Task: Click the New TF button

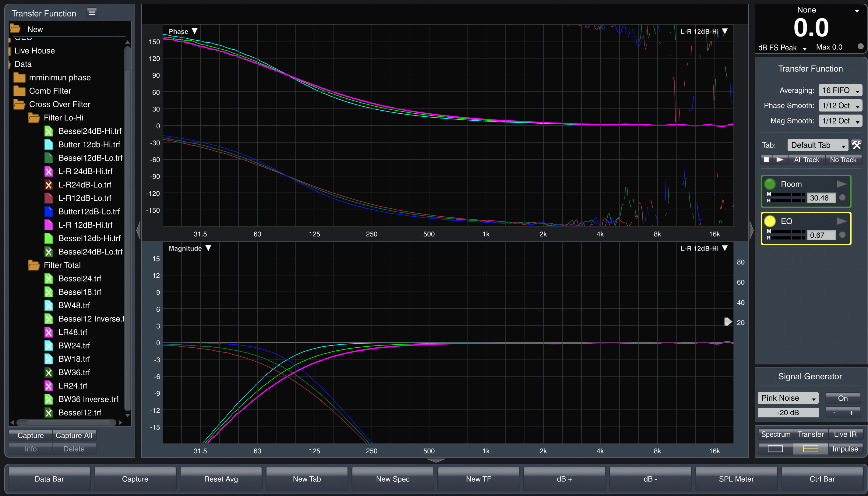Action: point(478,479)
